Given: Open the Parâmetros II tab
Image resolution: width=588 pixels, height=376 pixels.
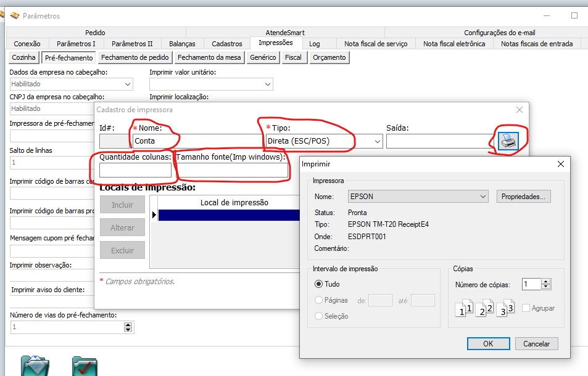Looking at the screenshot, I should pos(132,44).
